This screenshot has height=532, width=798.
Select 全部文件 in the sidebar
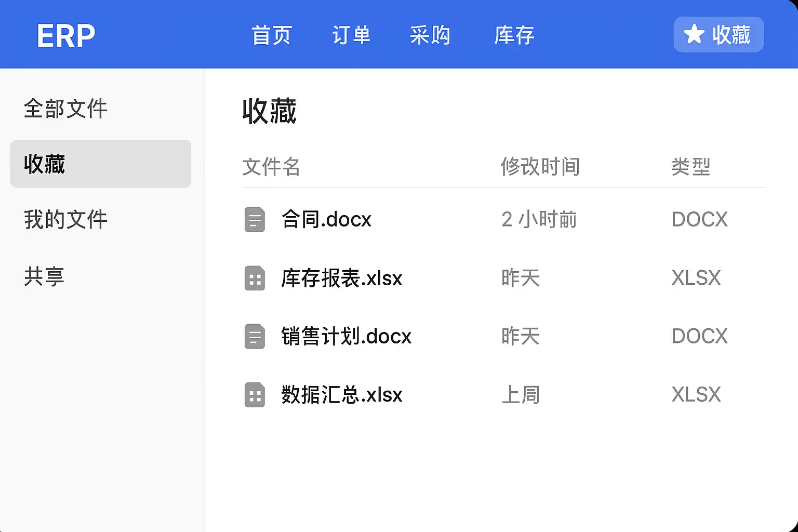[x=66, y=109]
